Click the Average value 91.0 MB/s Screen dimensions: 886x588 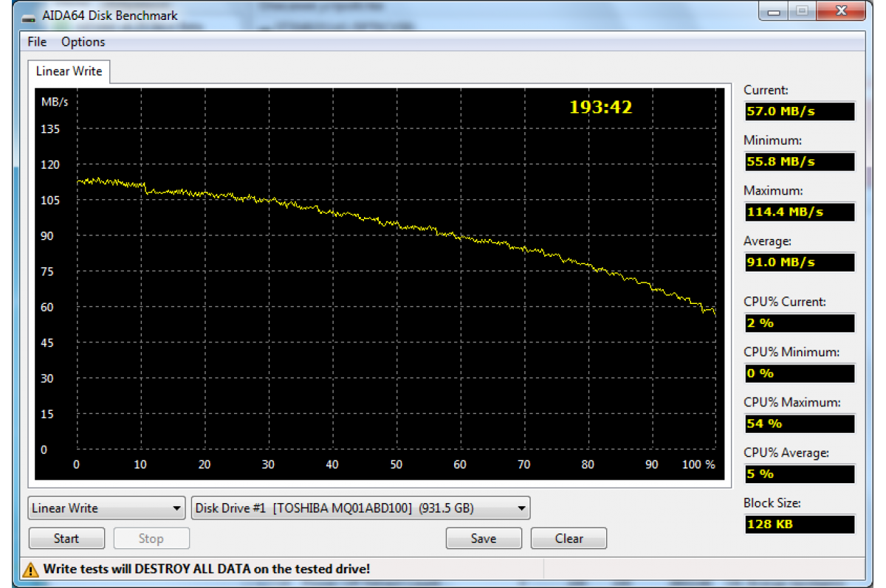799,262
